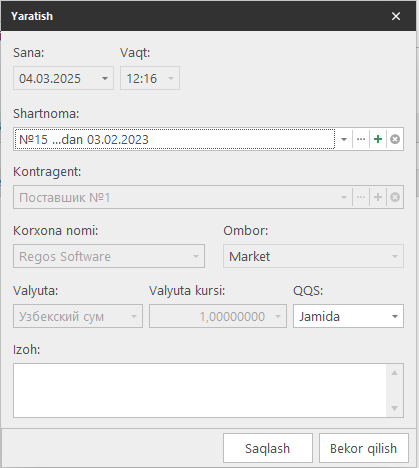
Task: Add new contract with green plus icon
Action: point(378,139)
